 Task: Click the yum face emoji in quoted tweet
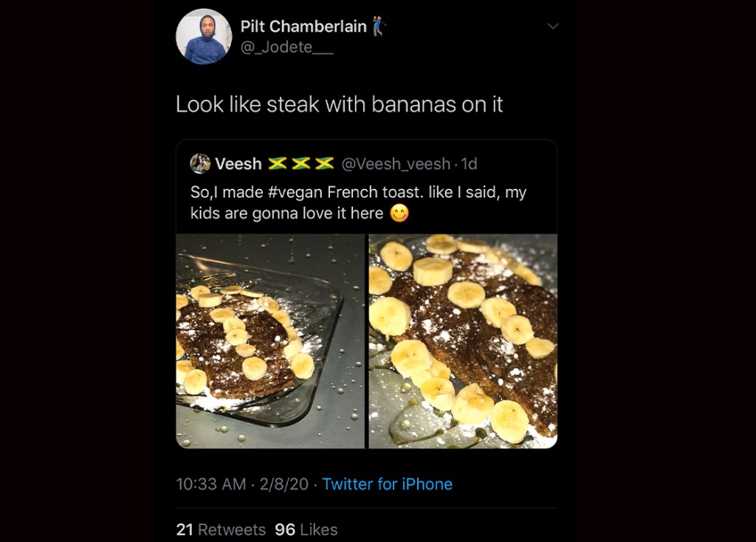point(399,214)
